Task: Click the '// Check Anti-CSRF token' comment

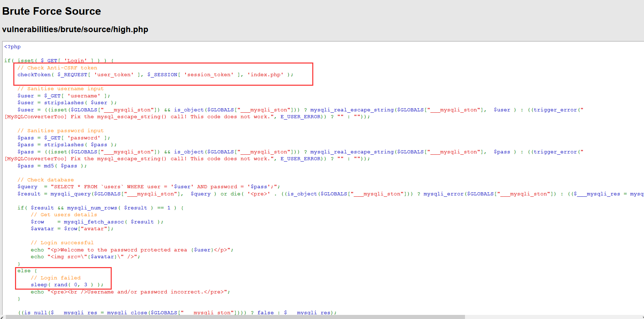Action: 57,68
